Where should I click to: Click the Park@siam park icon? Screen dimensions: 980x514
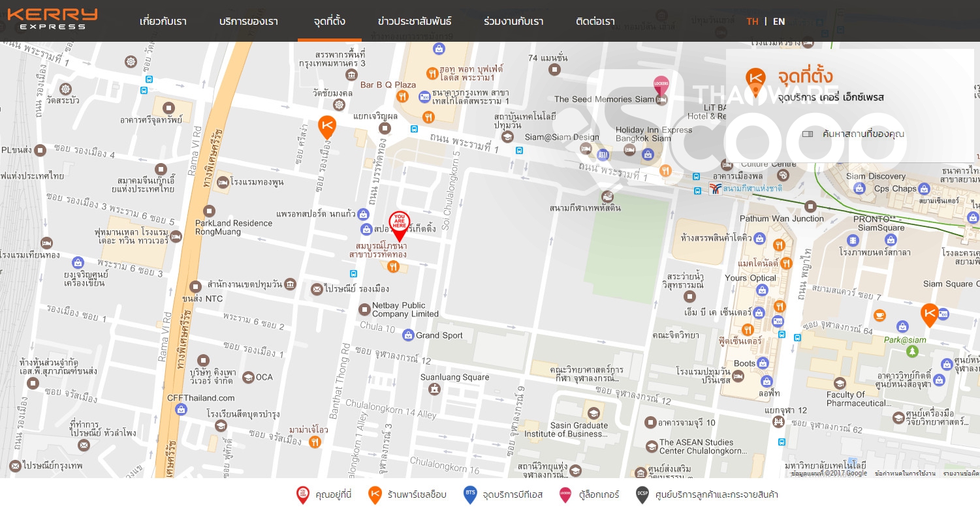tap(912, 351)
